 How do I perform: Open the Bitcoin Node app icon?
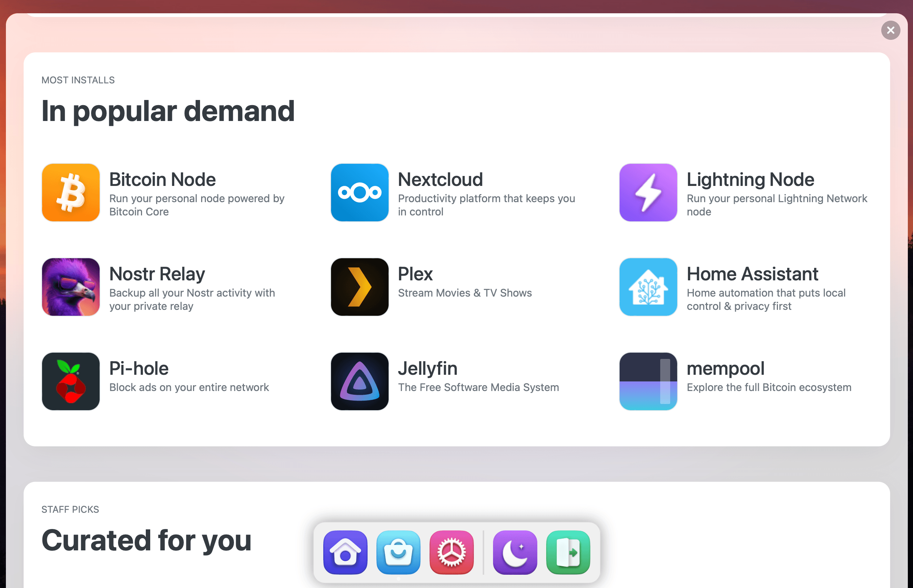tap(71, 193)
